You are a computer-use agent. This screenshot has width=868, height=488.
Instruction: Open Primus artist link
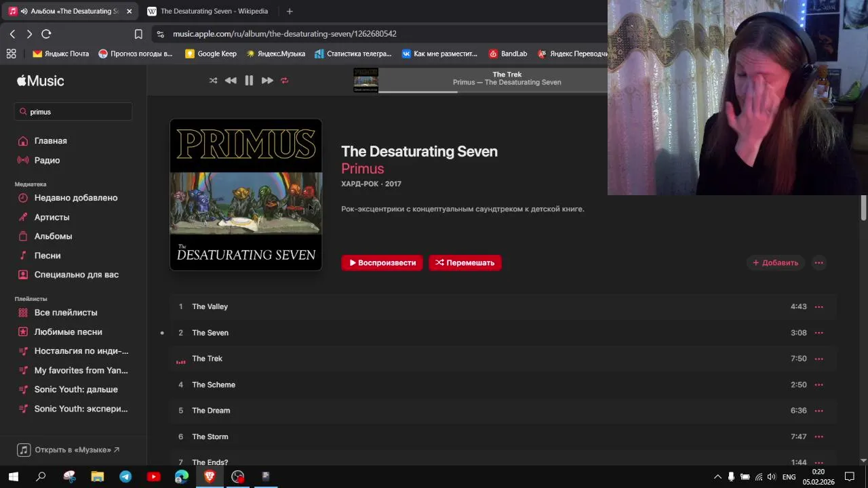tap(362, 169)
